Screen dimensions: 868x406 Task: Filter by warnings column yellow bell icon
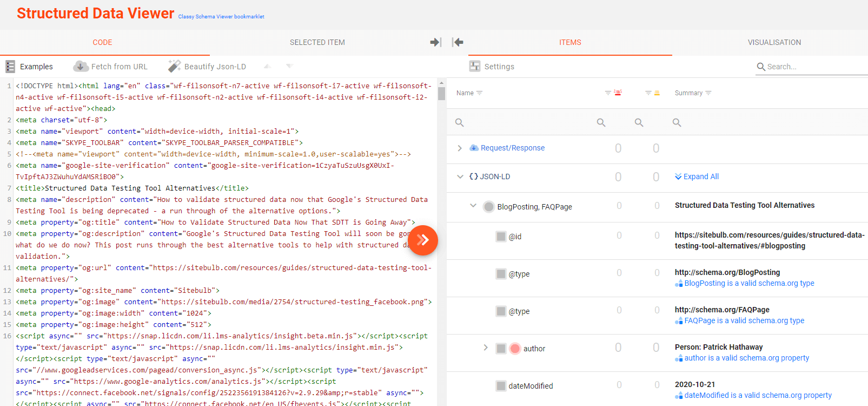tap(657, 93)
